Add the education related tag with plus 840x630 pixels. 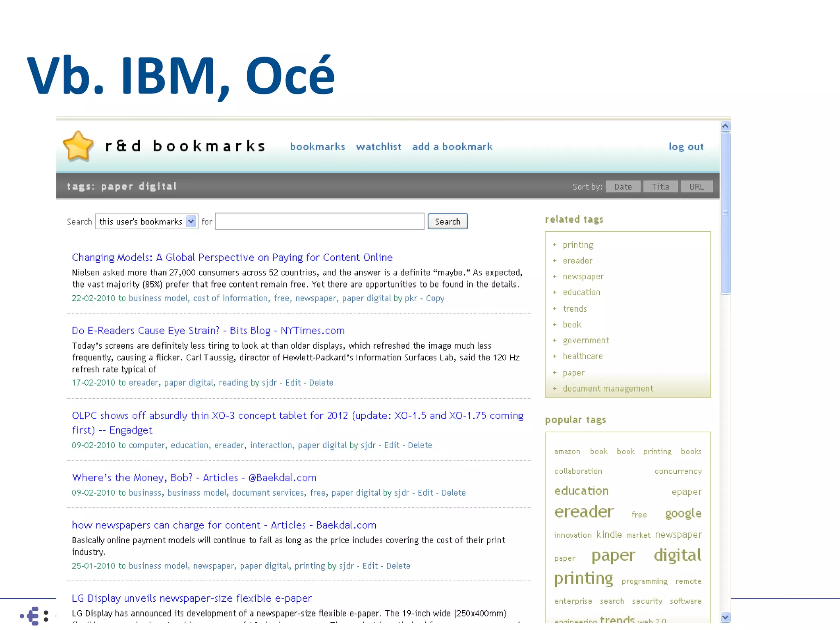(555, 292)
